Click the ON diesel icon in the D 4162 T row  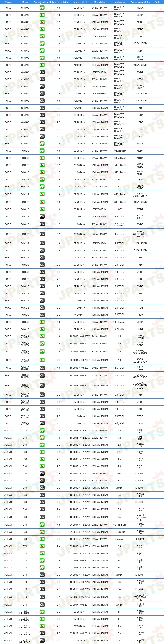[42, 481]
